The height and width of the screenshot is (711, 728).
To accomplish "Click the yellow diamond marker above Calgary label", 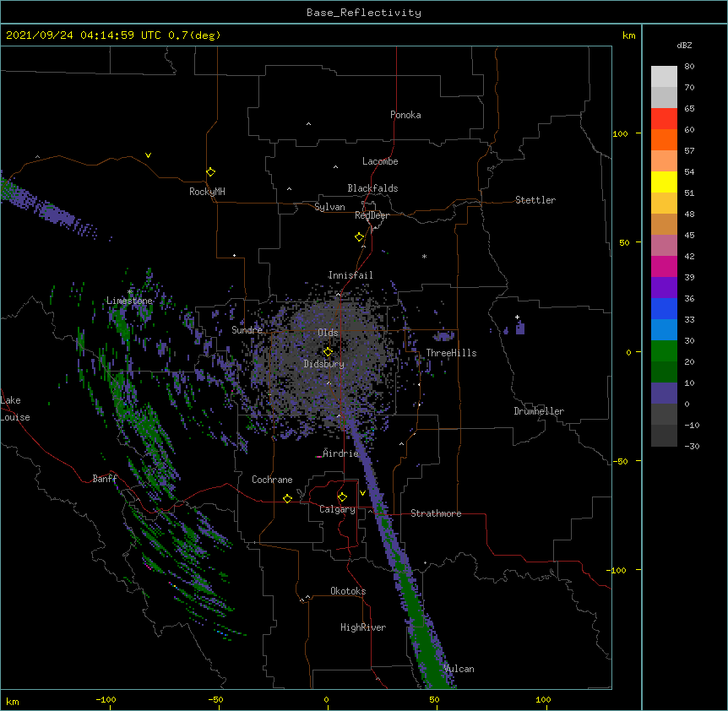I will (x=342, y=497).
